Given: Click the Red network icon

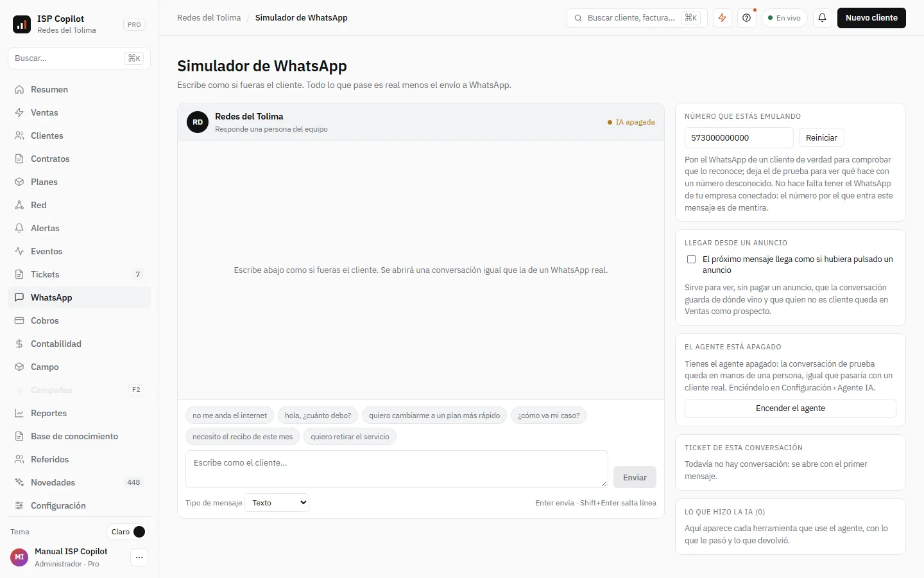Looking at the screenshot, I should (x=19, y=205).
